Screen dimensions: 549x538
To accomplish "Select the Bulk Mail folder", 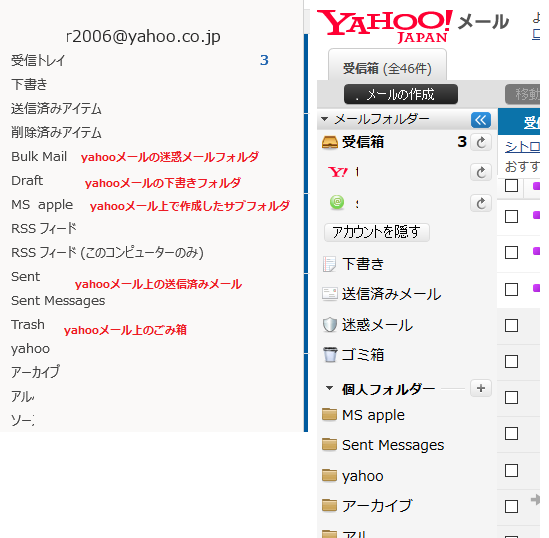I will point(39,156).
